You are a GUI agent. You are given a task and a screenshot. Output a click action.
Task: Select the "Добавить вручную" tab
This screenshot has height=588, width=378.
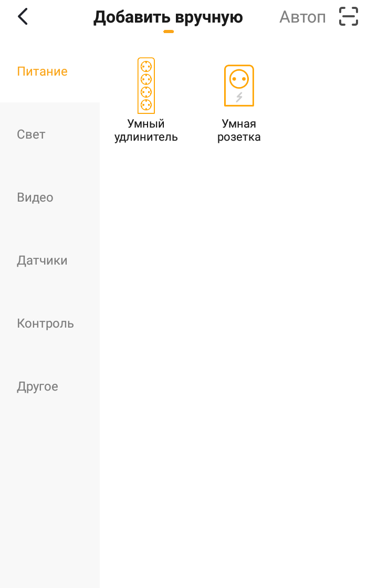pyautogui.click(x=168, y=17)
